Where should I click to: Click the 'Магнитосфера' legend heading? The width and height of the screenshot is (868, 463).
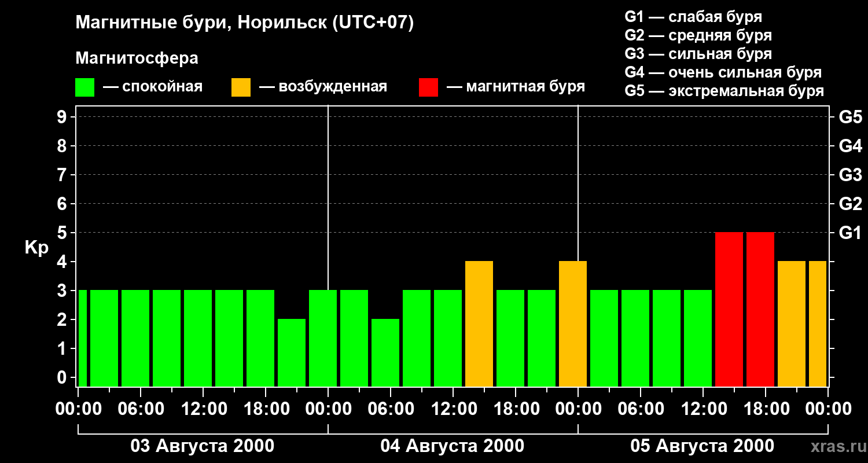(x=137, y=58)
